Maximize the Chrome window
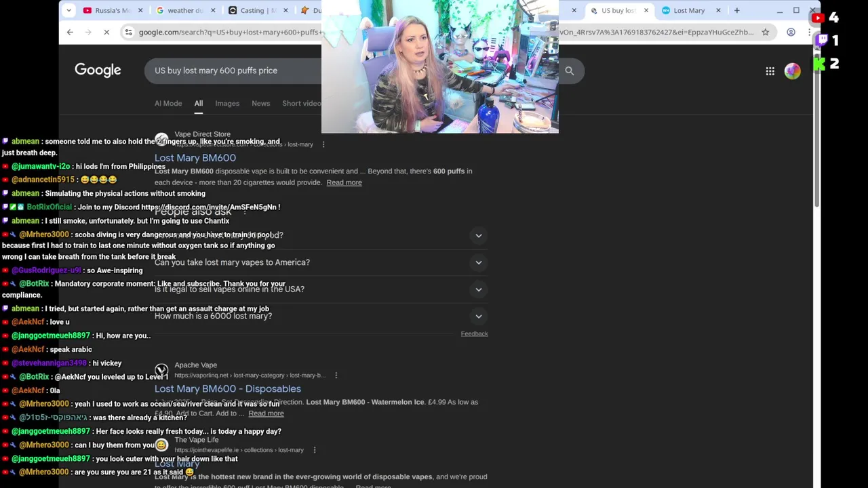This screenshot has width=868, height=488. pyautogui.click(x=796, y=10)
